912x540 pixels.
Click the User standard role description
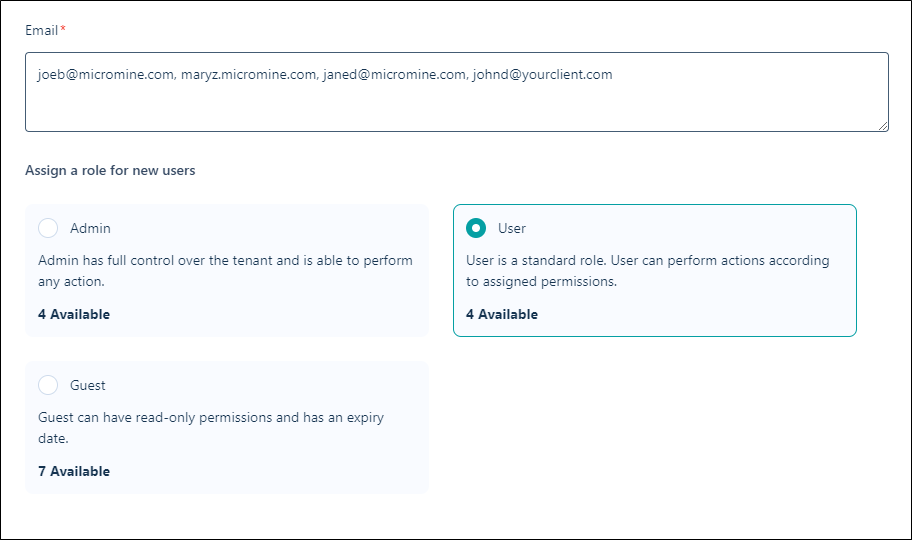647,271
